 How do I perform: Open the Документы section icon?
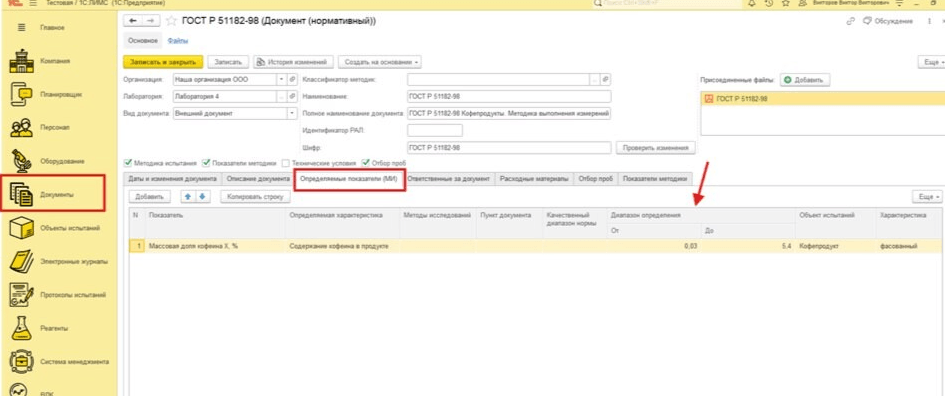pyautogui.click(x=22, y=195)
